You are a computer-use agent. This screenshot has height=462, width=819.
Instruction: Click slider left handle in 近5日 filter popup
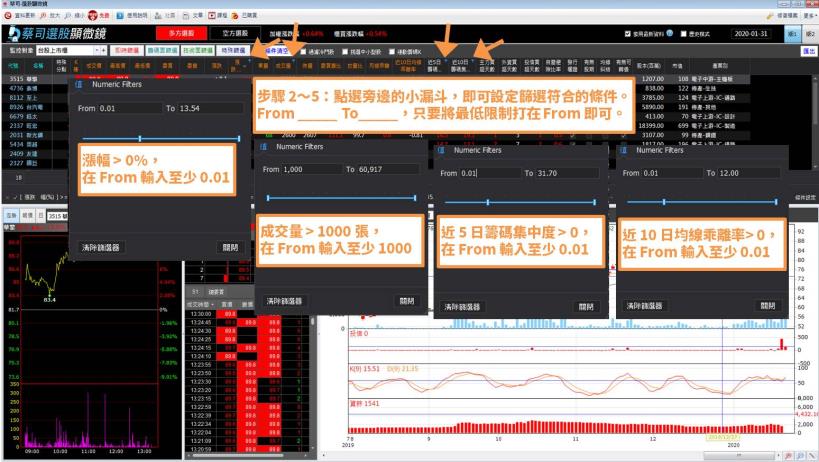coord(487,202)
